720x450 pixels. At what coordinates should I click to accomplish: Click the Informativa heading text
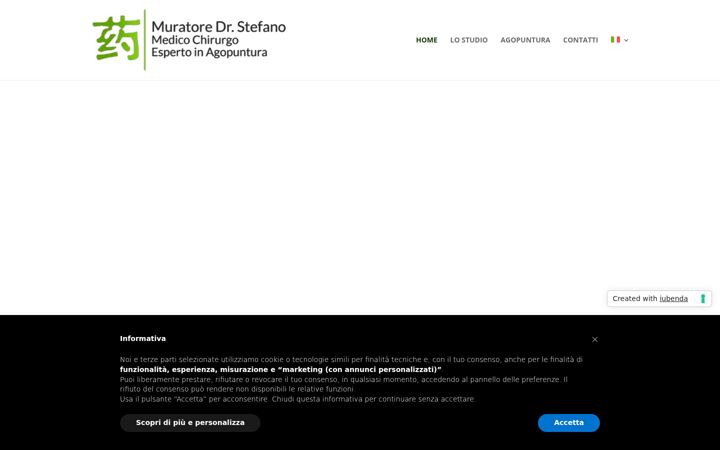pyautogui.click(x=143, y=338)
